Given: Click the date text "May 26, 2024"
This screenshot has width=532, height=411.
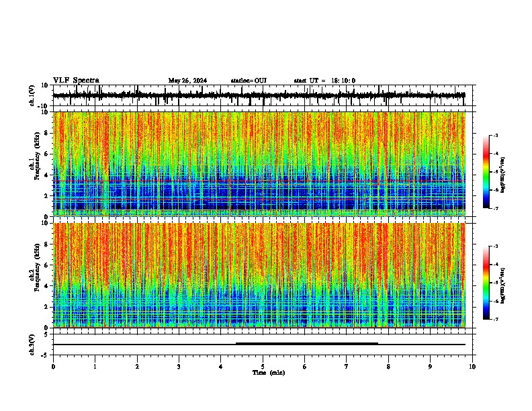Looking at the screenshot, I should pos(187,81).
